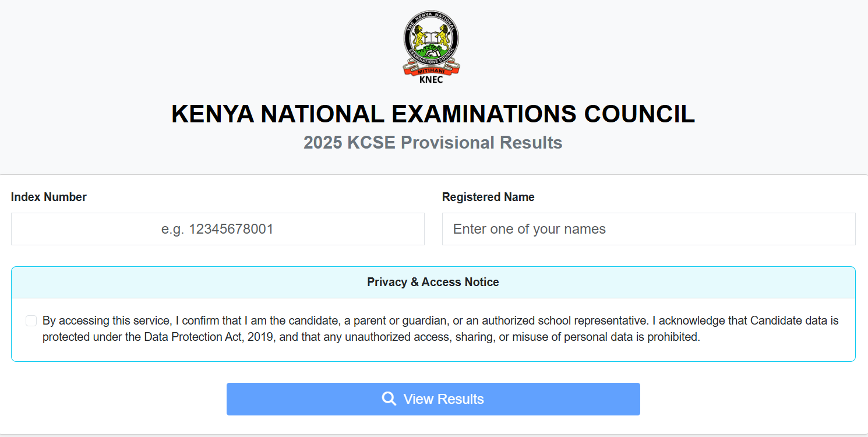
Task: Click the Index Number label
Action: coord(49,197)
